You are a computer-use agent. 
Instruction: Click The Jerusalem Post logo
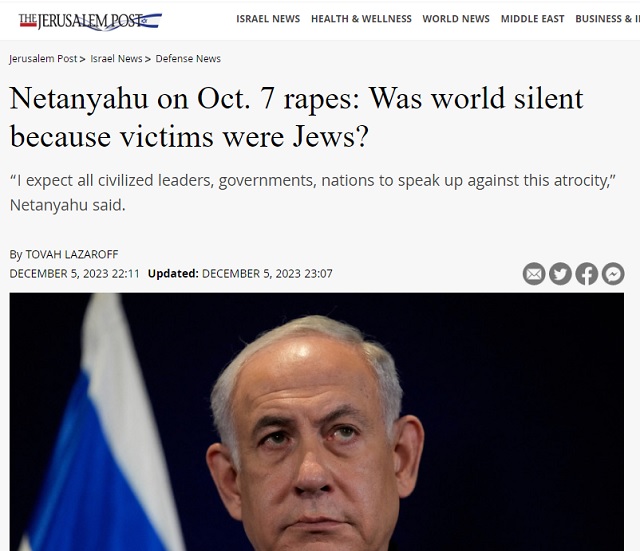(90, 21)
